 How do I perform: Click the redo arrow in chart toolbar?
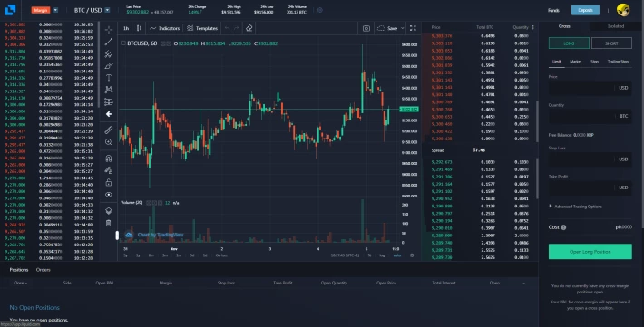point(236,28)
